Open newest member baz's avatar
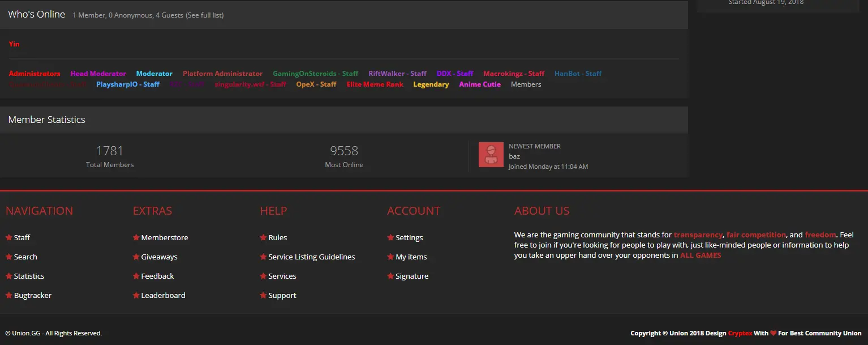Viewport: 868px width, 345px height. 491,155
